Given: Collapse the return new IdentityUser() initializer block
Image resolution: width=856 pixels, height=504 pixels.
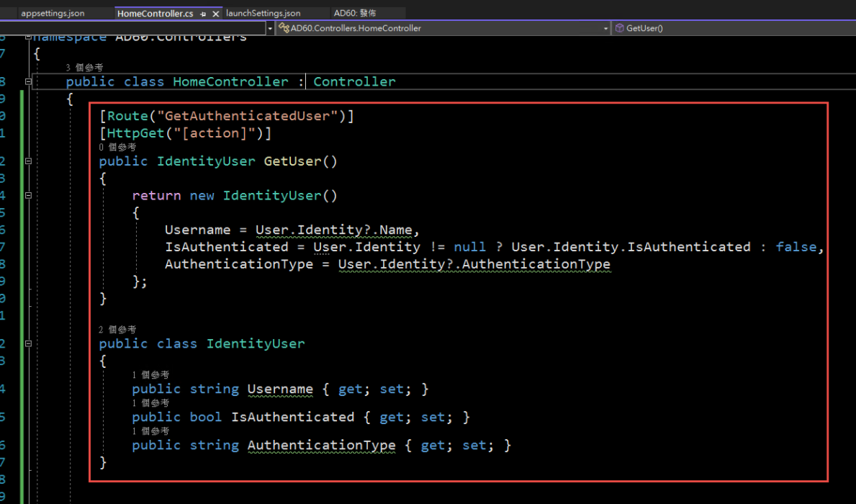Looking at the screenshot, I should pyautogui.click(x=28, y=196).
